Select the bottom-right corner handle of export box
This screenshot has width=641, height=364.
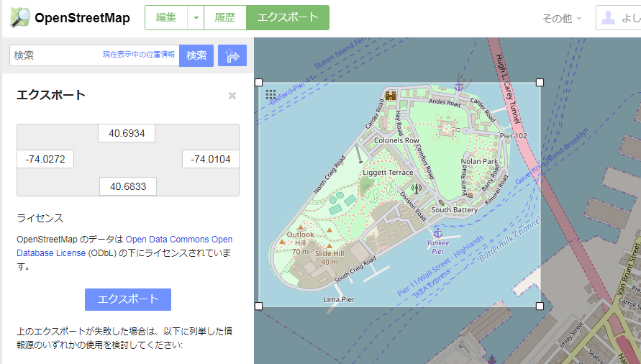tap(540, 306)
